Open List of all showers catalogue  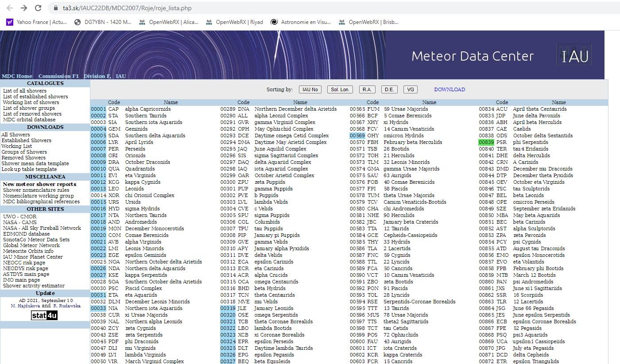point(25,91)
